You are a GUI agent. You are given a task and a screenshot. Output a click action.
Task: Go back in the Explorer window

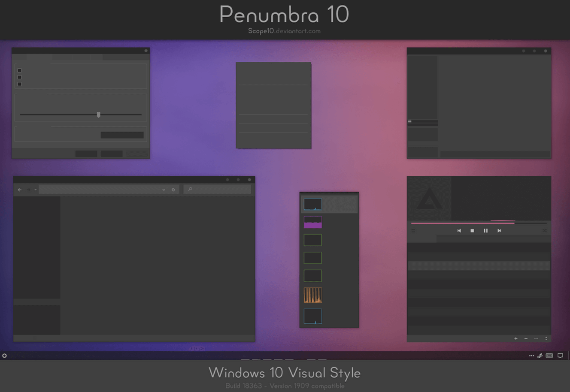click(20, 190)
